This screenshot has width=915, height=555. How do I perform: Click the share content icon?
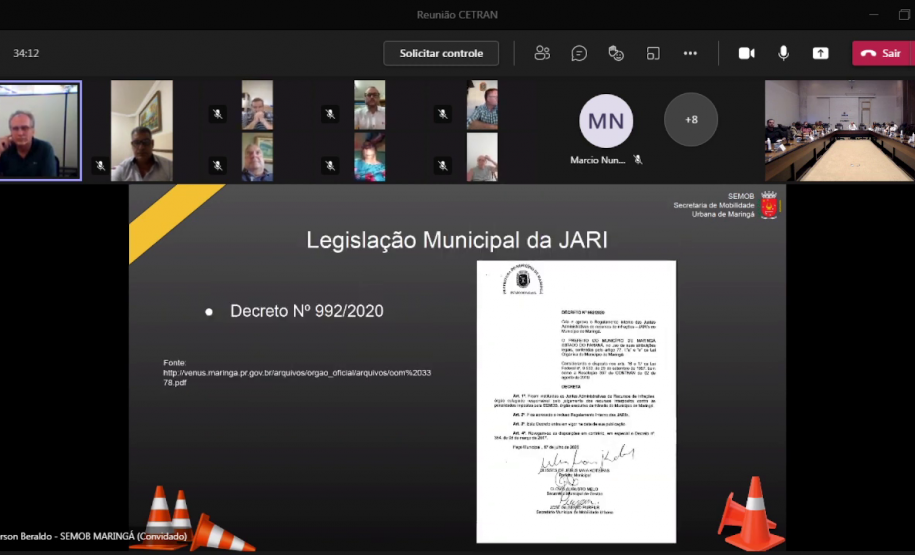tap(820, 53)
